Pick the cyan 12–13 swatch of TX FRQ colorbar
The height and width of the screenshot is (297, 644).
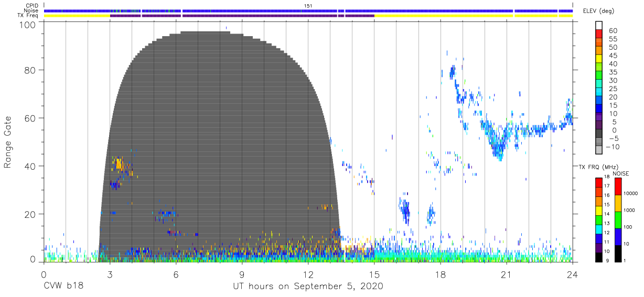tap(599, 228)
